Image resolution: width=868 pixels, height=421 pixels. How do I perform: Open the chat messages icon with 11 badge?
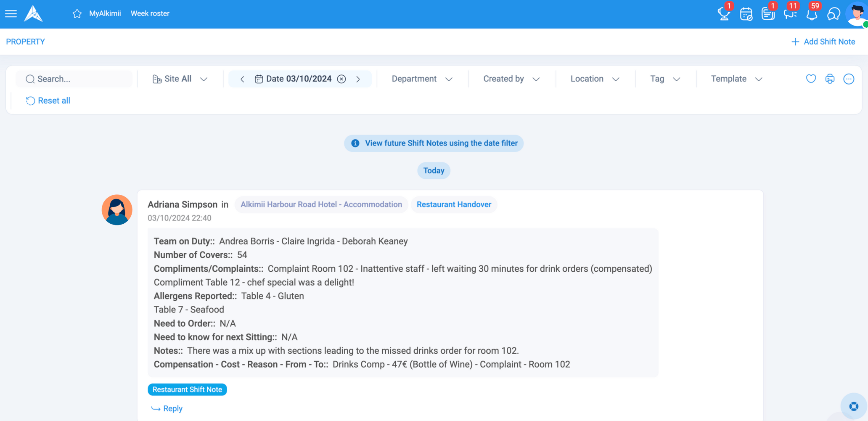pos(790,14)
